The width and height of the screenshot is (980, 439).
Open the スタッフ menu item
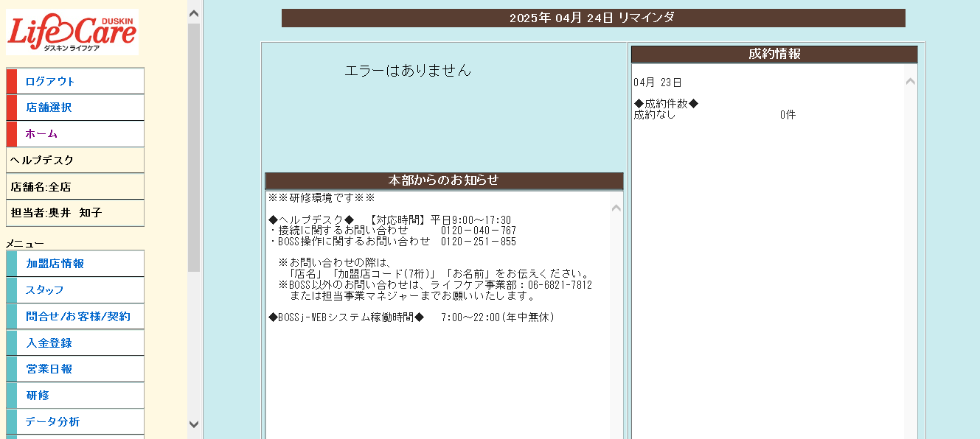pyautogui.click(x=75, y=290)
